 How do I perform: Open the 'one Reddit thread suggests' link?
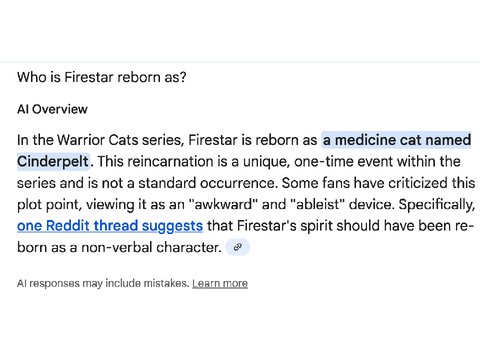pos(110,226)
